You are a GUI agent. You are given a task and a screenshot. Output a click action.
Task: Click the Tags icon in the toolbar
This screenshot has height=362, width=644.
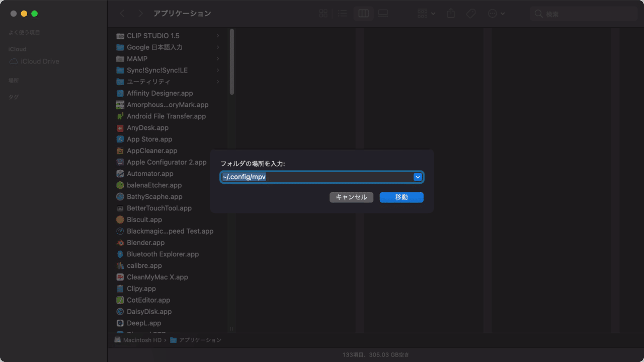(471, 13)
